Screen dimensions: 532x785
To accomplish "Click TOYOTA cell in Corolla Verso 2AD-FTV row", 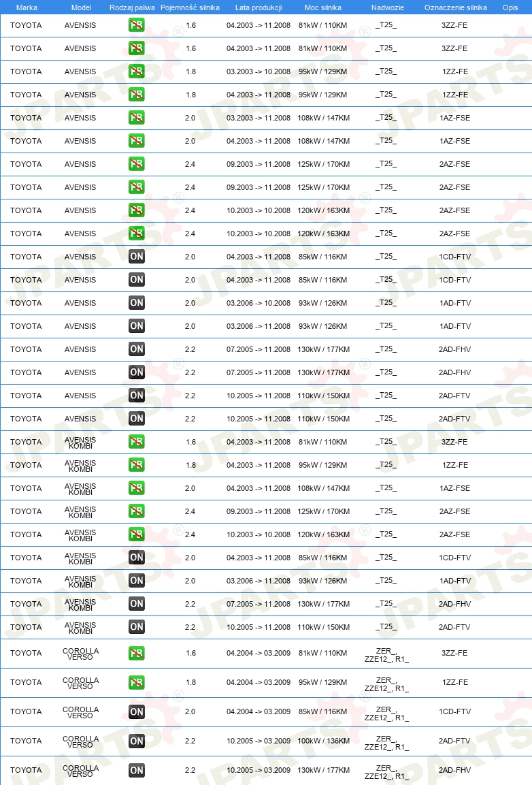I will click(26, 741).
